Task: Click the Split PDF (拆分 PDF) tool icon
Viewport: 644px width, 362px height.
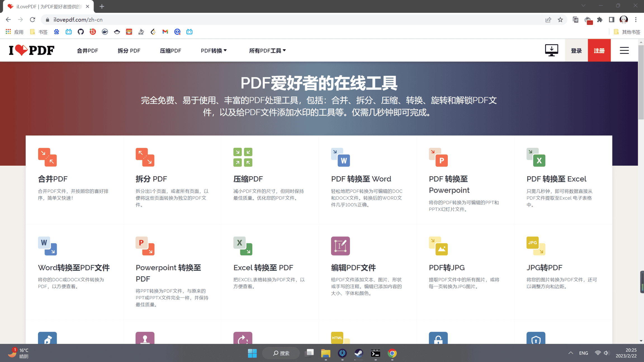Action: pos(145,157)
